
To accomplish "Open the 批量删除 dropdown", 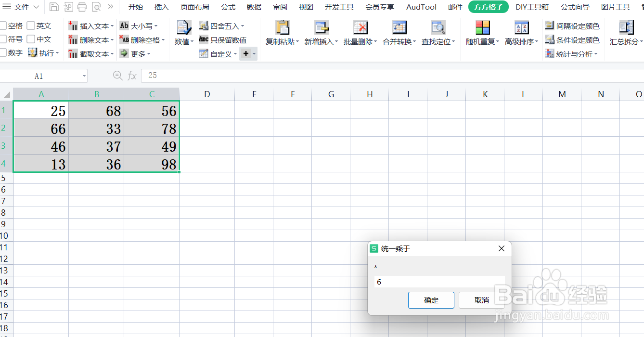I will click(x=375, y=42).
